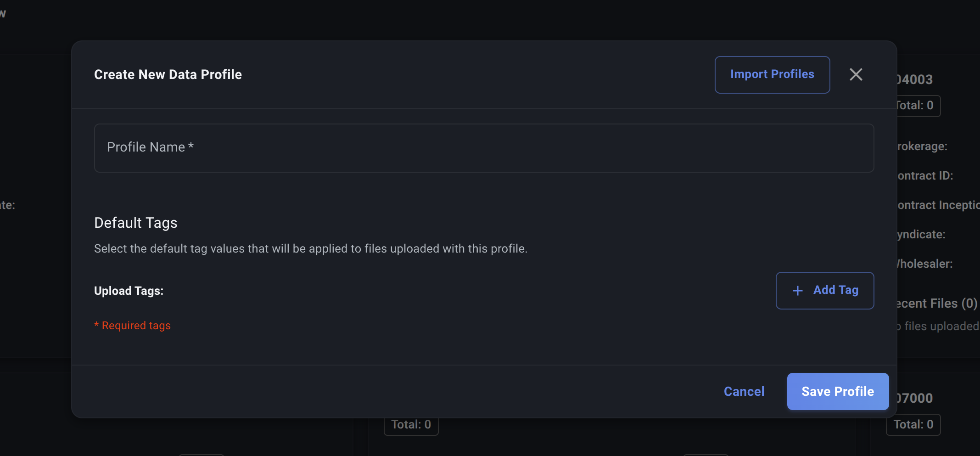The image size is (980, 456).
Task: Click the Brokerage label in the background card
Action: (923, 146)
